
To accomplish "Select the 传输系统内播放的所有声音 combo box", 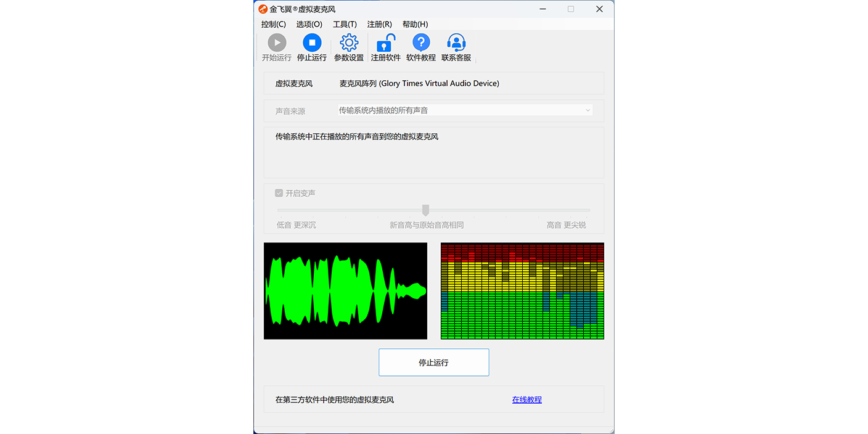I will click(465, 110).
